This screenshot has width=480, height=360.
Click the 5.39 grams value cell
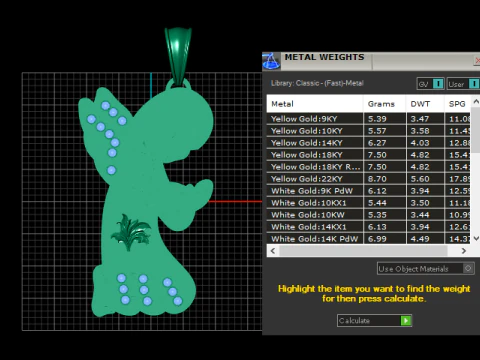click(x=384, y=119)
